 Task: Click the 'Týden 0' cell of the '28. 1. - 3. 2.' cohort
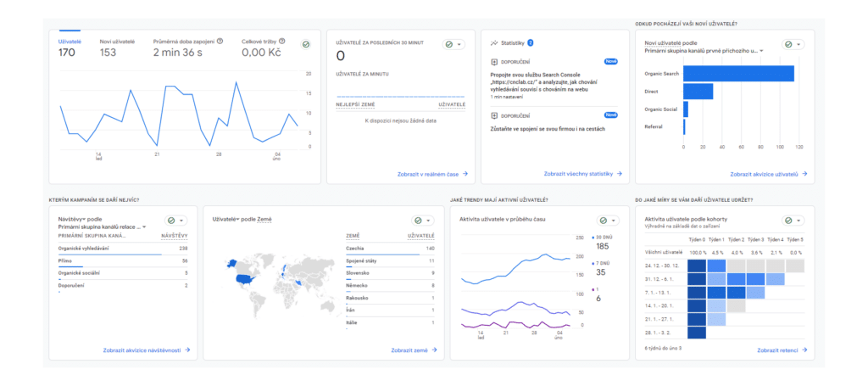[x=697, y=333]
